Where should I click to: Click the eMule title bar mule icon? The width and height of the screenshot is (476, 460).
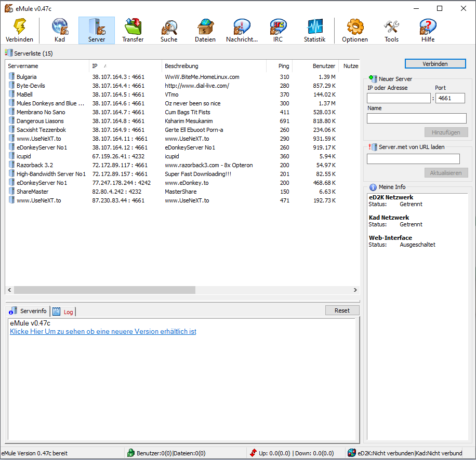tap(8, 8)
